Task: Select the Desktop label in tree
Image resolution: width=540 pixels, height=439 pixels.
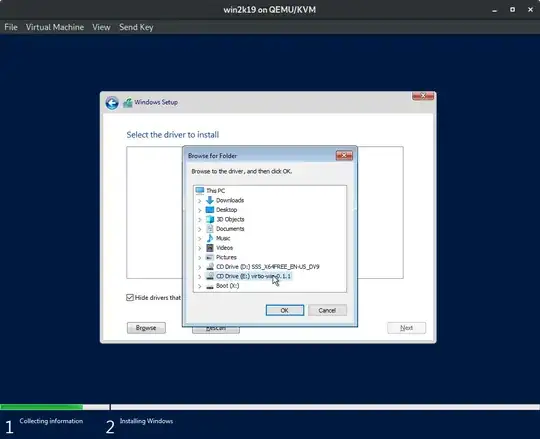Action: (x=227, y=210)
